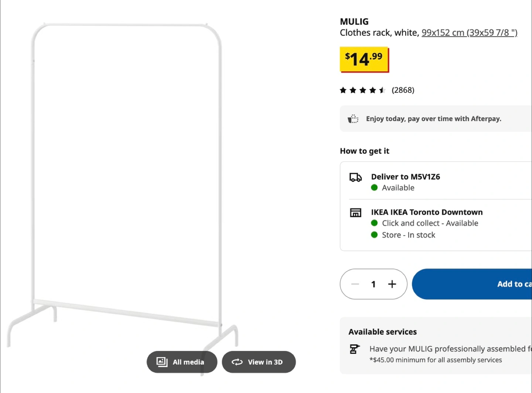Screen dimensions: 532x393
Task: Click View in 3D button
Action: coord(259,362)
